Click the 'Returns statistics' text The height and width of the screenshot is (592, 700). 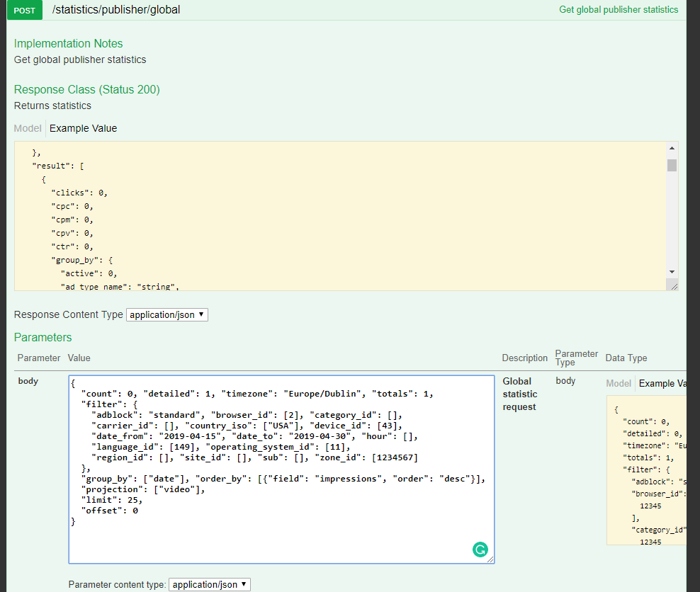point(52,106)
